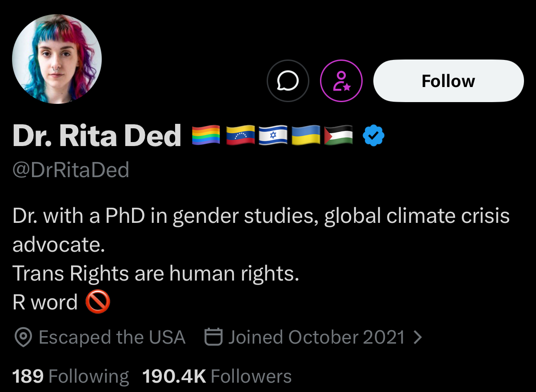Open the 190.4K Followers list
The image size is (536, 392).
click(x=217, y=376)
